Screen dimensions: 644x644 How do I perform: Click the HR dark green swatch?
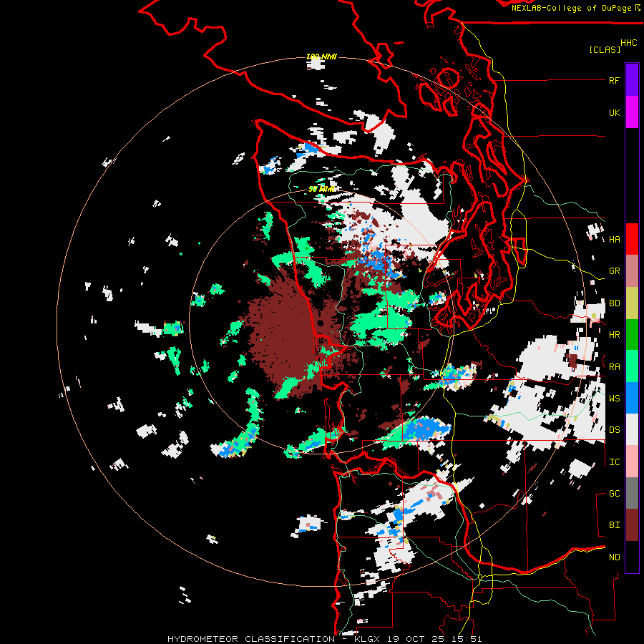[632, 334]
